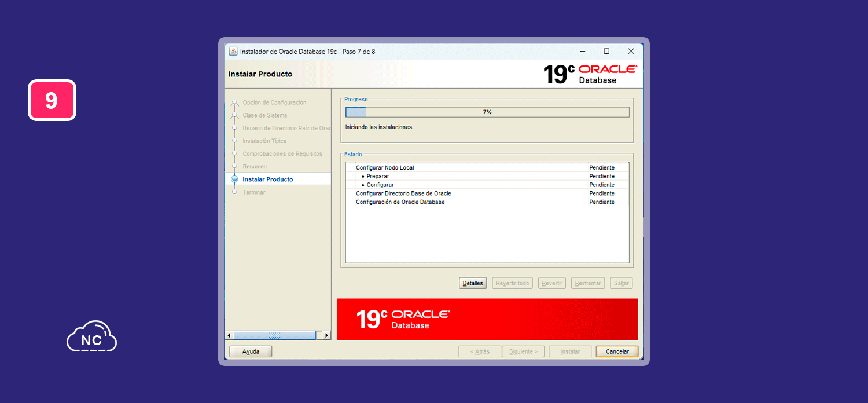868x403 pixels.
Task: Click the right arrow of the sidebar scrollbar
Action: tap(327, 335)
